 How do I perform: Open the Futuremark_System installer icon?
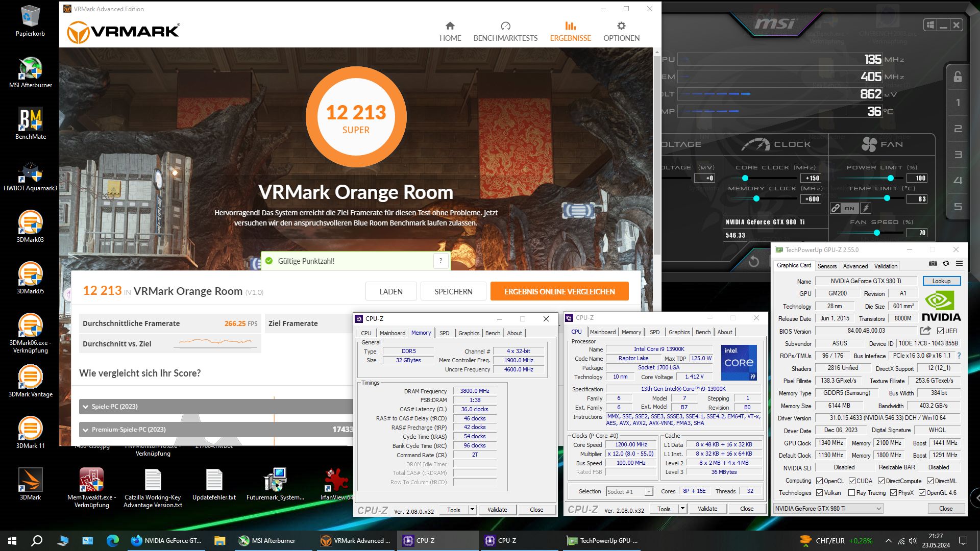point(275,484)
